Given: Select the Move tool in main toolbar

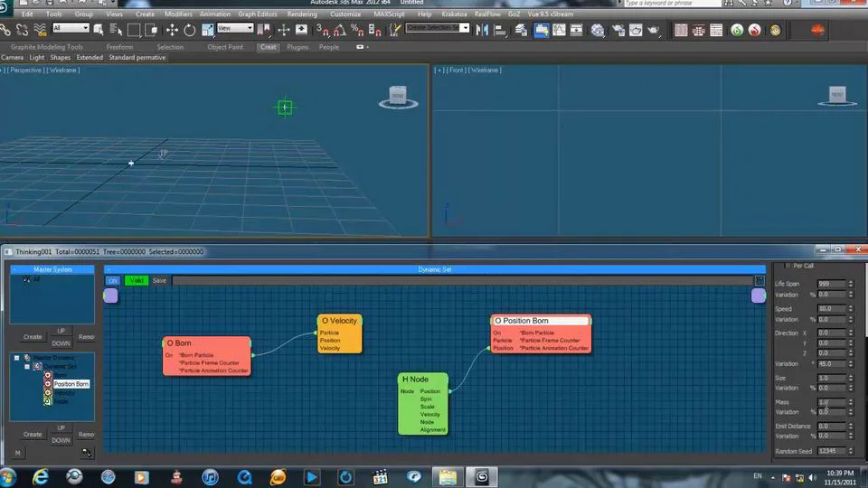Looking at the screenshot, I should click(x=171, y=30).
